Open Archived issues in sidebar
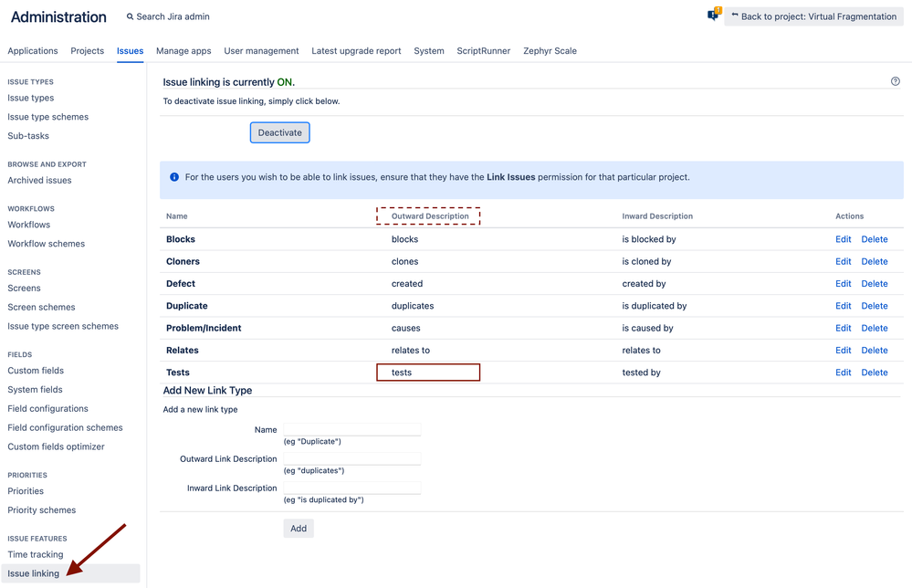 (x=39, y=180)
